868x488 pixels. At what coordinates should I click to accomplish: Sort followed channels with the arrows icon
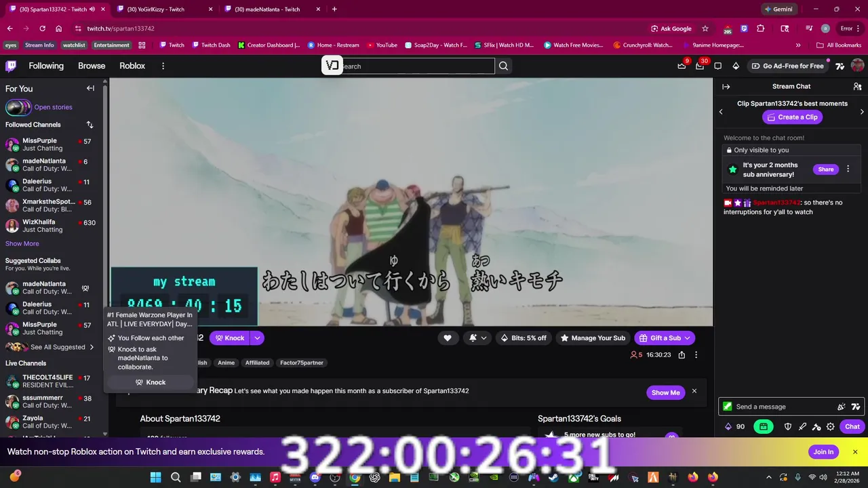pyautogui.click(x=90, y=125)
